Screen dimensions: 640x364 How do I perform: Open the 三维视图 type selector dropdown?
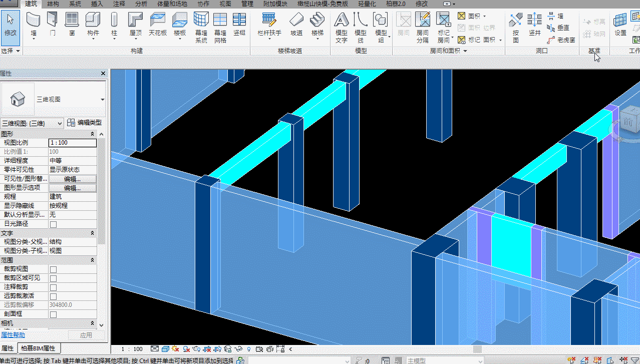(x=102, y=100)
